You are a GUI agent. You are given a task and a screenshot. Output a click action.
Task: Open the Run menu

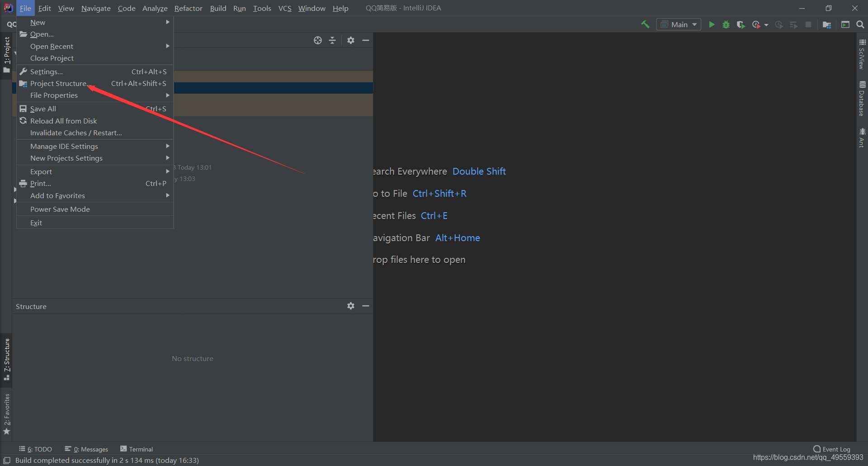240,8
